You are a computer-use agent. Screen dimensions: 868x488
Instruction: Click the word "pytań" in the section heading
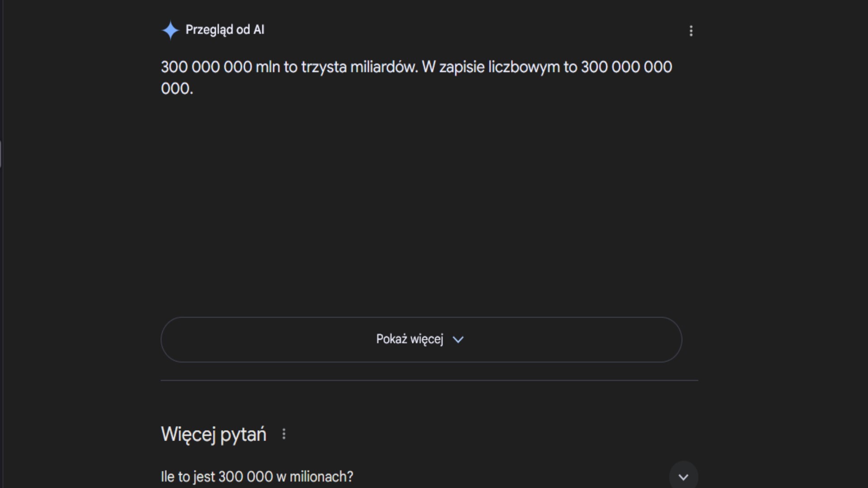click(243, 434)
